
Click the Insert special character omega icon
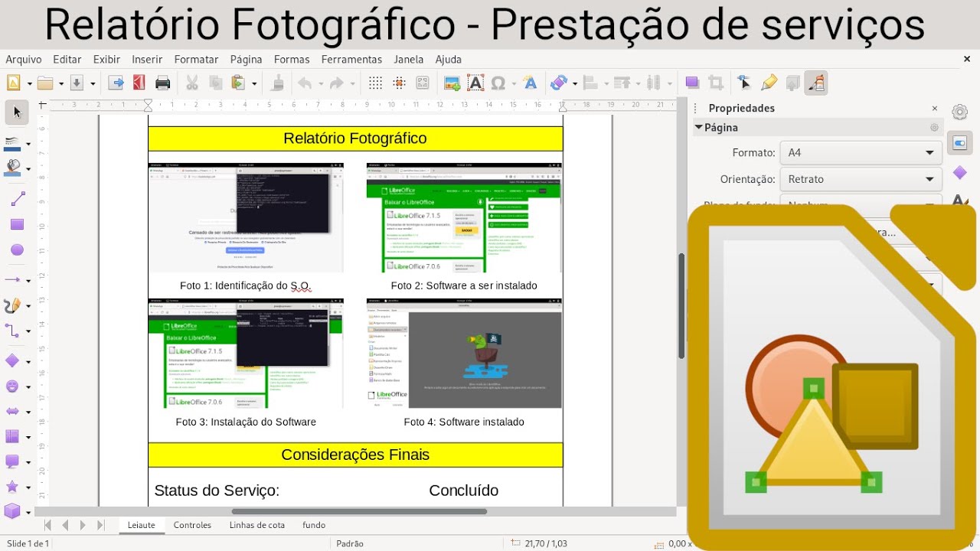coord(498,83)
